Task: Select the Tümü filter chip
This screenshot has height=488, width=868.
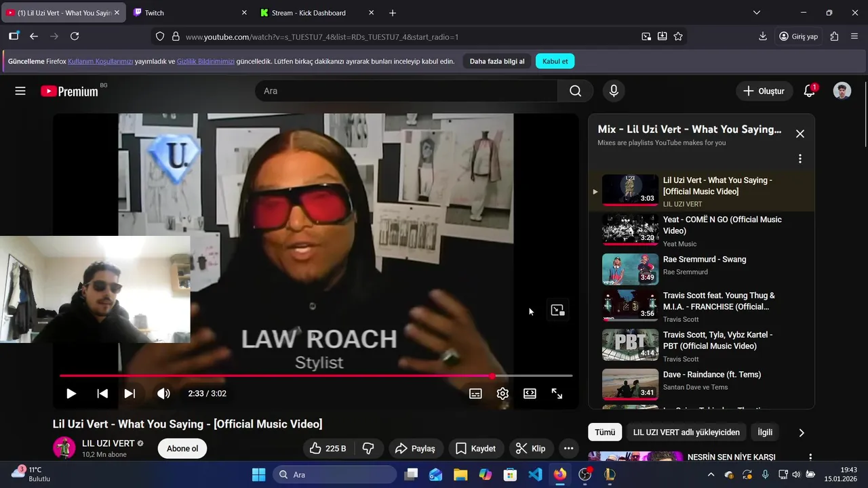Action: tap(605, 432)
